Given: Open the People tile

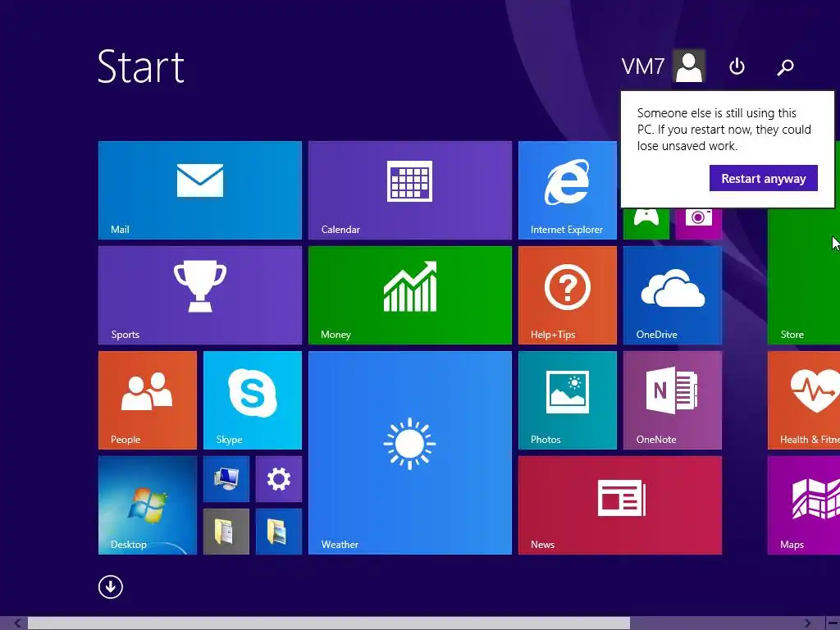Looking at the screenshot, I should coord(148,400).
